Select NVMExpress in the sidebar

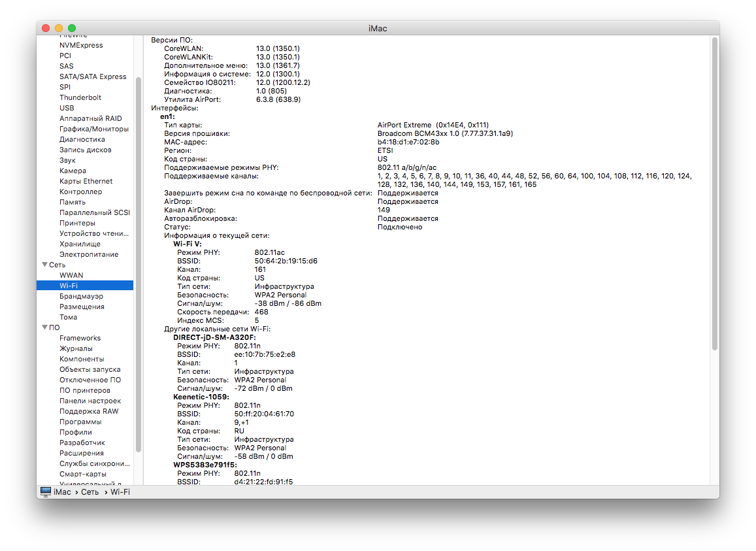click(x=81, y=45)
